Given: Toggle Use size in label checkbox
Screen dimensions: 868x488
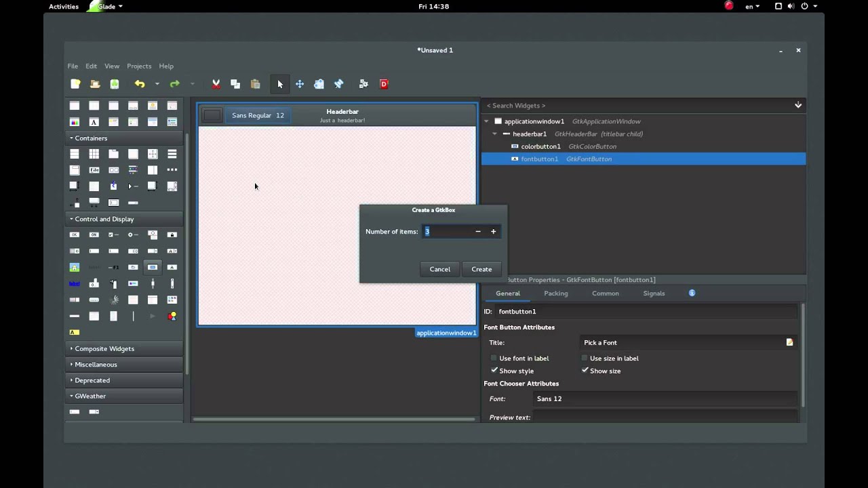Looking at the screenshot, I should (585, 358).
